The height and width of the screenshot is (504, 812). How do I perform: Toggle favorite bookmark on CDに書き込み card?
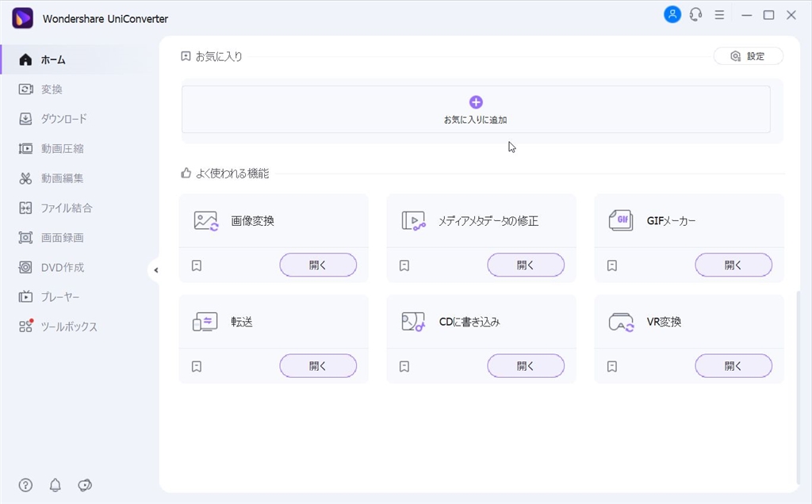click(x=404, y=366)
